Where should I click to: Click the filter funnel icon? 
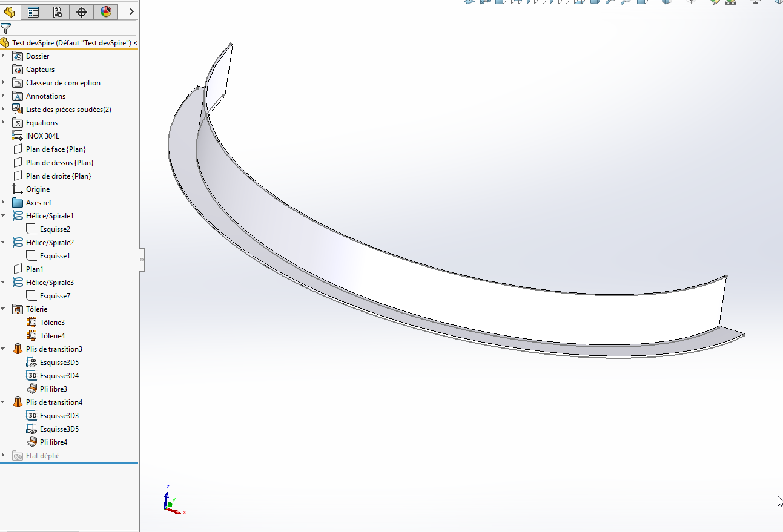[x=5, y=28]
